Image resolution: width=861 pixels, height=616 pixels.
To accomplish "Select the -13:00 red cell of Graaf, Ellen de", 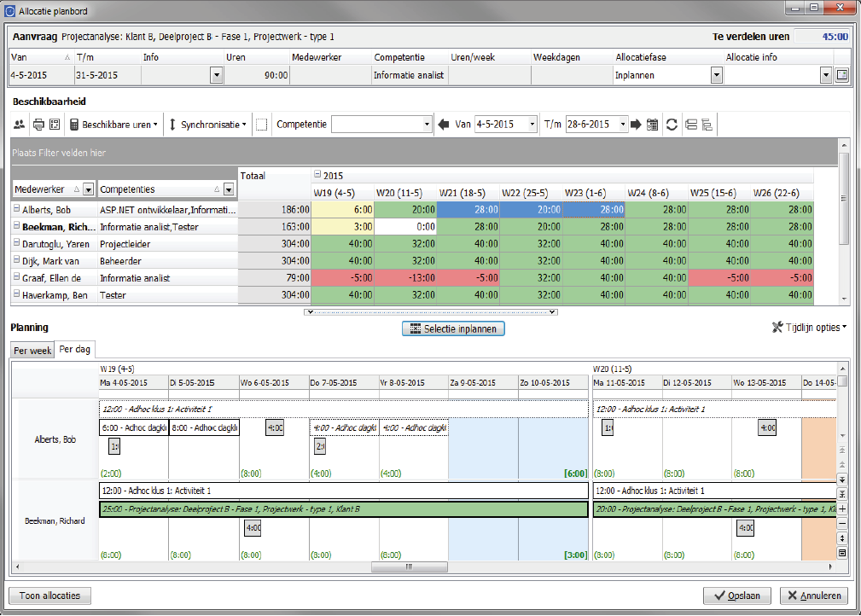I will (x=406, y=278).
